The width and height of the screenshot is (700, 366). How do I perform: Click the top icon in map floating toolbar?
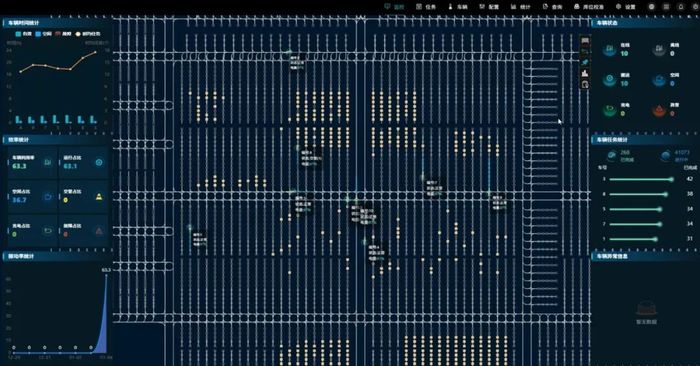585,41
